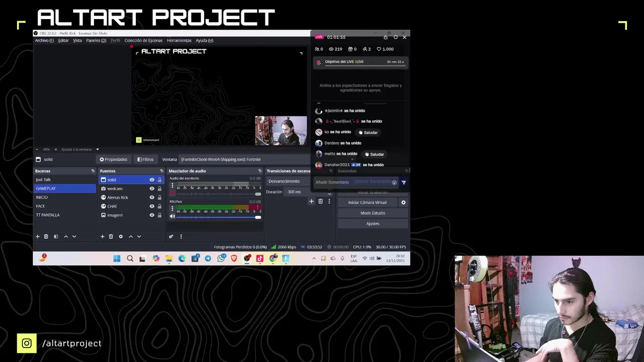Hide the Imagen1 source
644x362 pixels.
[x=151, y=215]
